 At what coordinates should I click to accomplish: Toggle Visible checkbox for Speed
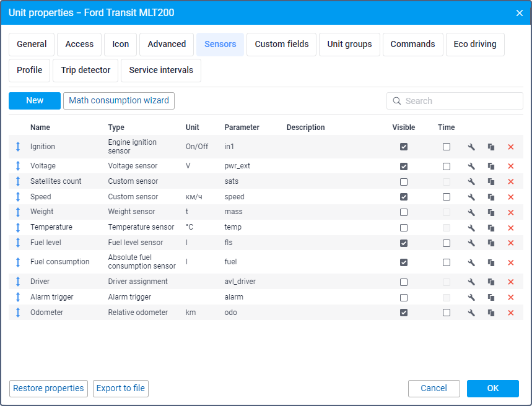(404, 197)
